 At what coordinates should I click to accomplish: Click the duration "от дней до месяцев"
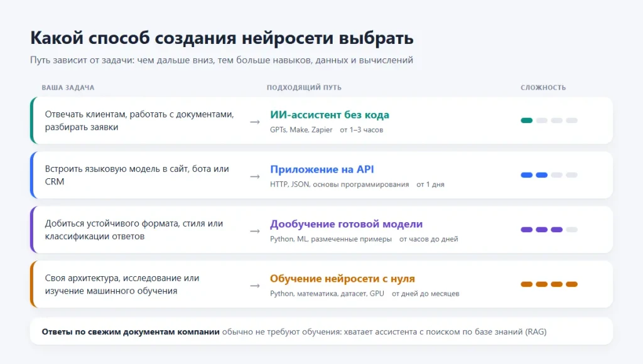click(x=426, y=294)
